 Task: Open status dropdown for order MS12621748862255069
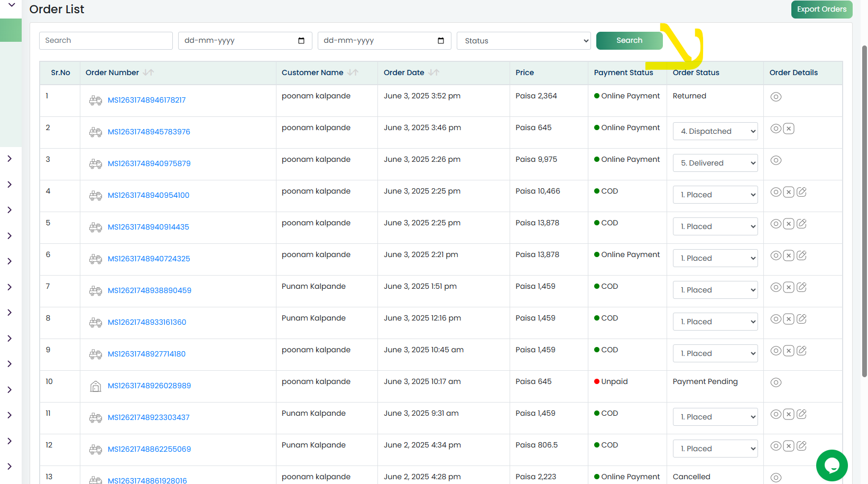(x=715, y=449)
